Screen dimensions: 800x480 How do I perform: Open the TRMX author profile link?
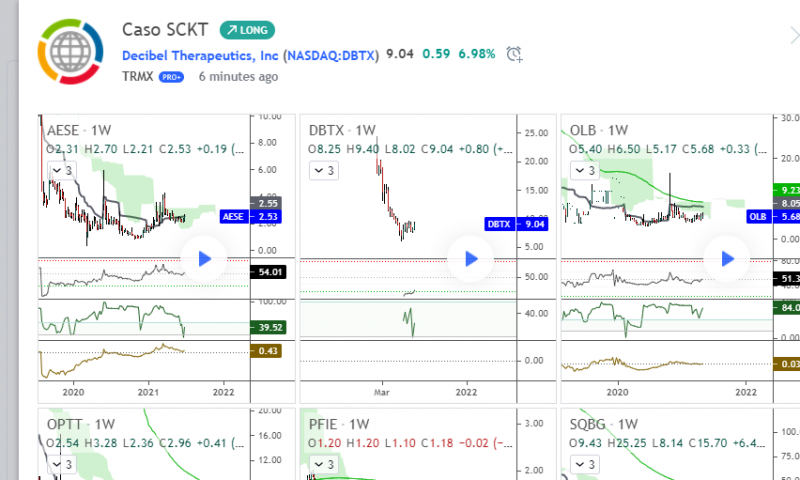pyautogui.click(x=138, y=77)
